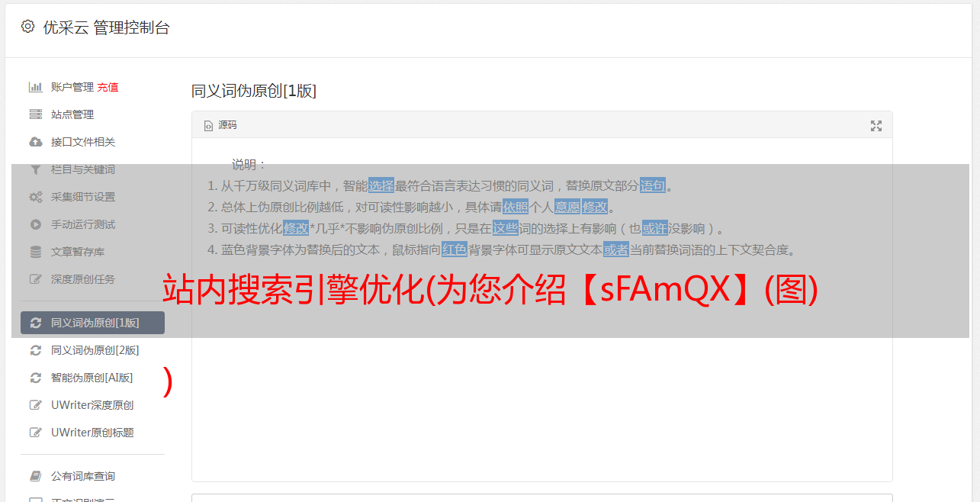
Task: Click the cloud upload icon for 接口文件相关
Action: coord(35,142)
